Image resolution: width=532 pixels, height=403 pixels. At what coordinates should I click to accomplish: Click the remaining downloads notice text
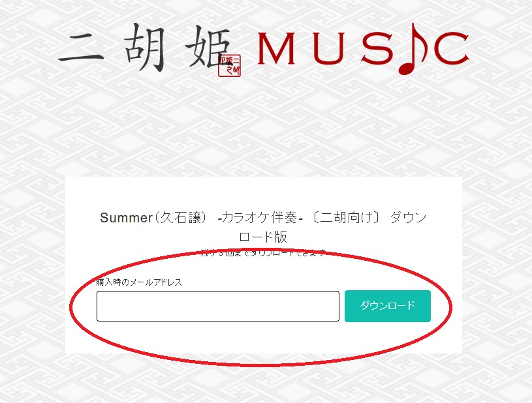(263, 253)
